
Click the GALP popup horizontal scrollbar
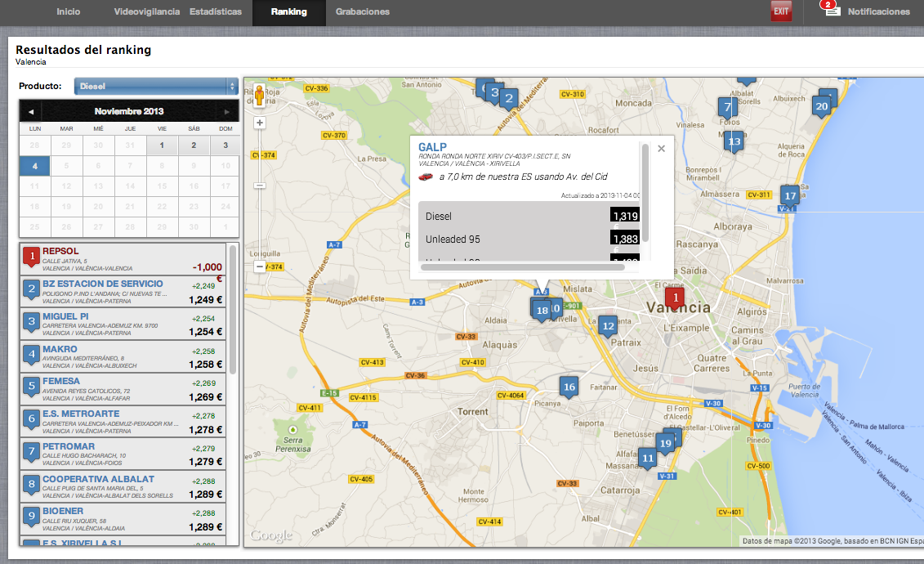(523, 267)
